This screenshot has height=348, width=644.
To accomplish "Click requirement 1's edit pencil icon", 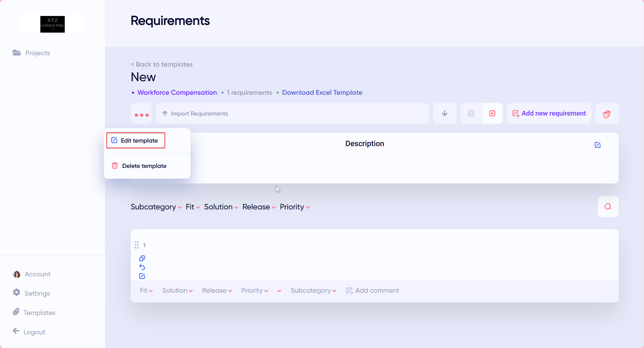I will coord(142,276).
